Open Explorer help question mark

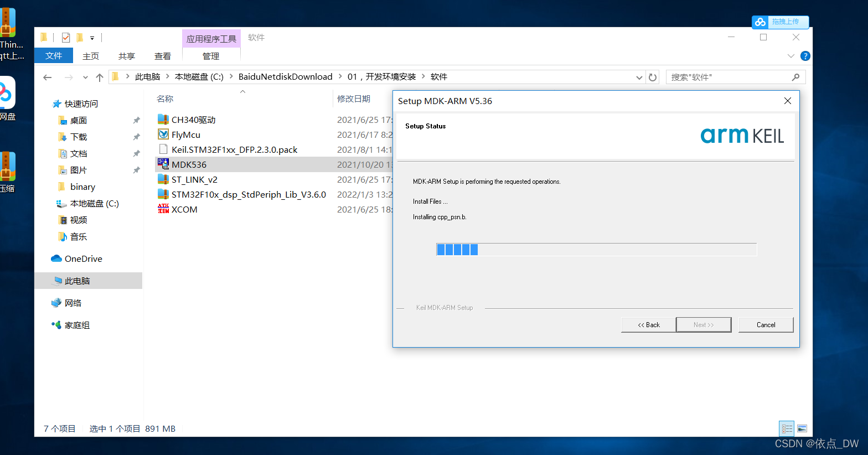tap(805, 56)
